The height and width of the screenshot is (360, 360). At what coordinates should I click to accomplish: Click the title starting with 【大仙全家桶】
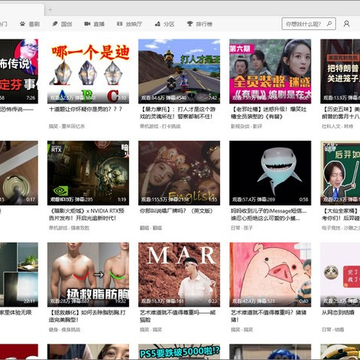[x=341, y=214]
